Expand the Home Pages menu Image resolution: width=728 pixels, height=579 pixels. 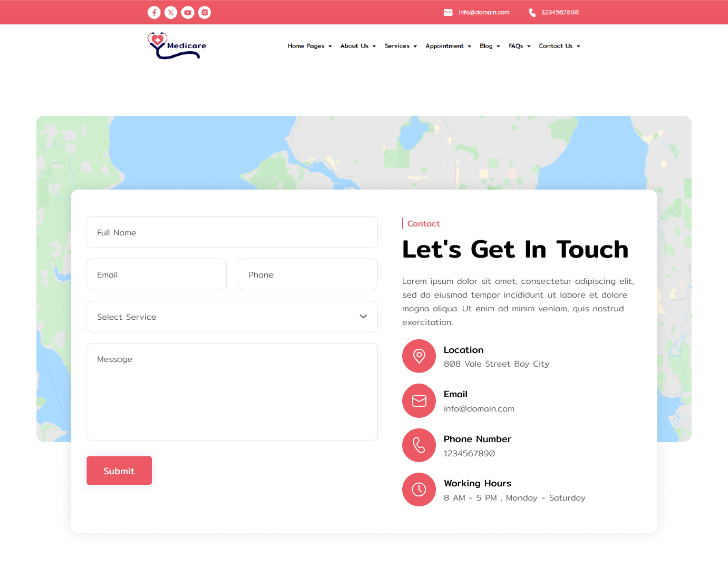pyautogui.click(x=309, y=46)
